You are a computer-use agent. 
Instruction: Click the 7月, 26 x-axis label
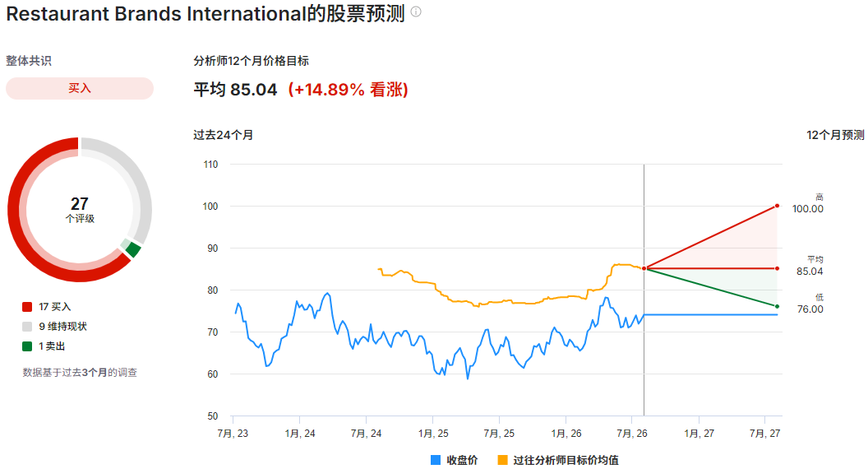pos(631,433)
